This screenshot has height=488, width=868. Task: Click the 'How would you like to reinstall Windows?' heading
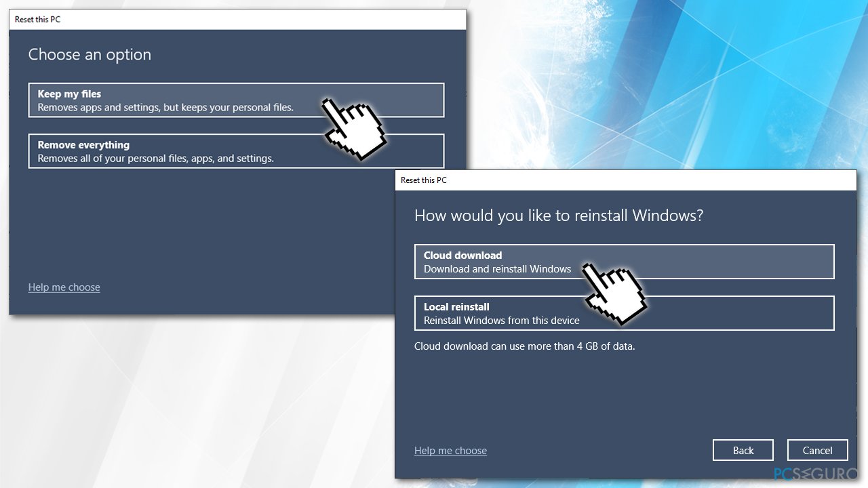(559, 216)
